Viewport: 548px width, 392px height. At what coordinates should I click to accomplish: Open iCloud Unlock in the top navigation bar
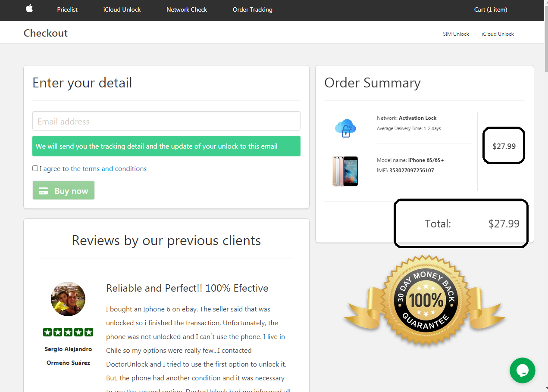click(x=122, y=9)
